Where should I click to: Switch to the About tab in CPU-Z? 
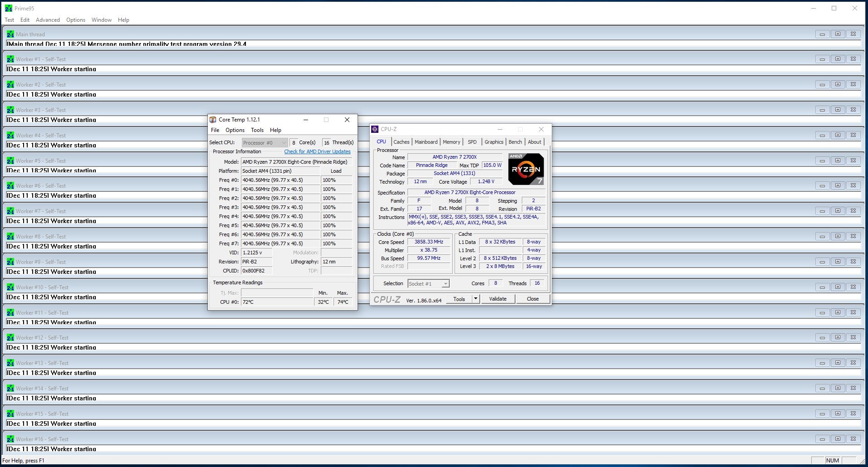[535, 142]
